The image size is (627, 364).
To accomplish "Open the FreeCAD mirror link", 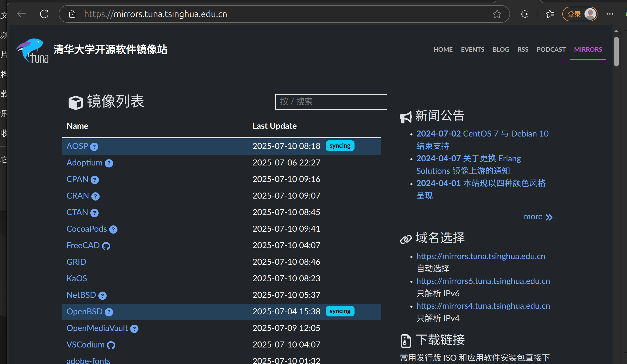I will pos(83,245).
